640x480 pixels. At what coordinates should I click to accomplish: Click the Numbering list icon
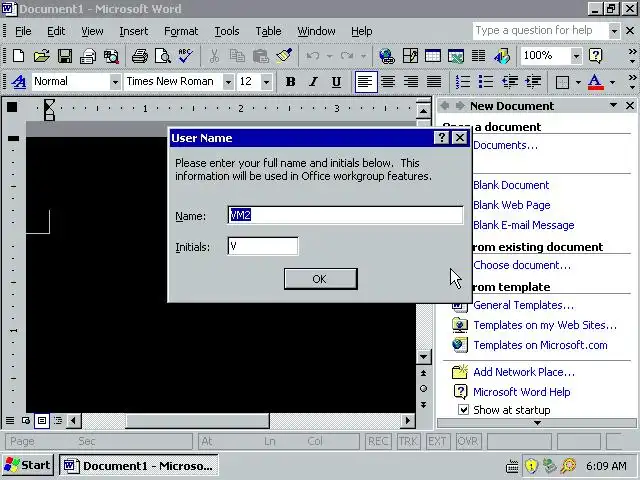463,82
